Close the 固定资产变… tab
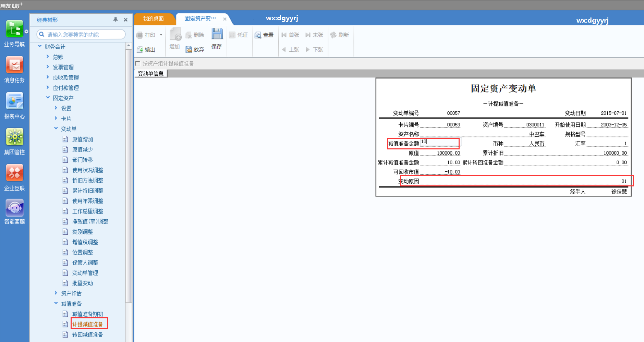The width and height of the screenshot is (644, 342). 225,19
